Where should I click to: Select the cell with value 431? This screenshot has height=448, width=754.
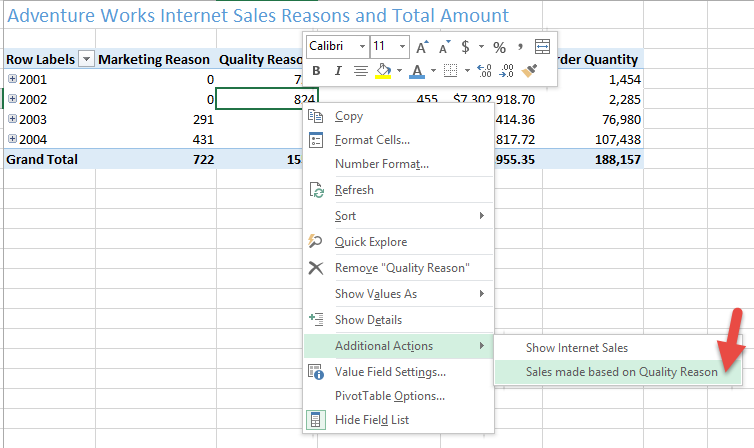(156, 139)
